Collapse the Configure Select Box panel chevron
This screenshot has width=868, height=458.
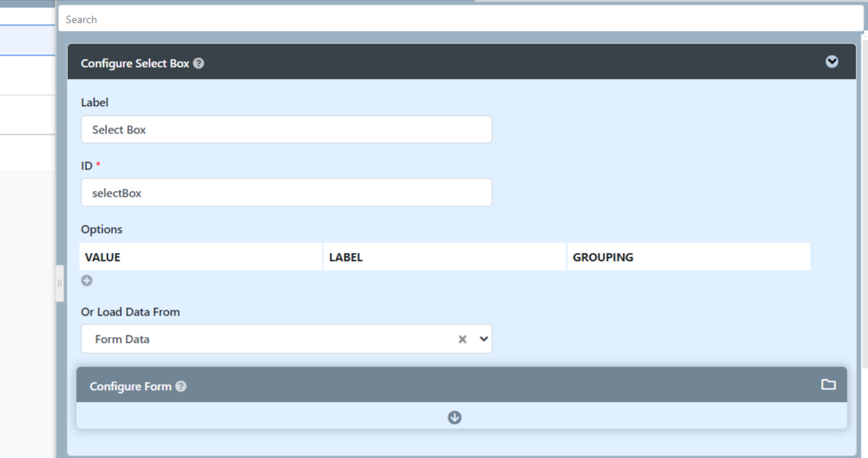pyautogui.click(x=831, y=61)
